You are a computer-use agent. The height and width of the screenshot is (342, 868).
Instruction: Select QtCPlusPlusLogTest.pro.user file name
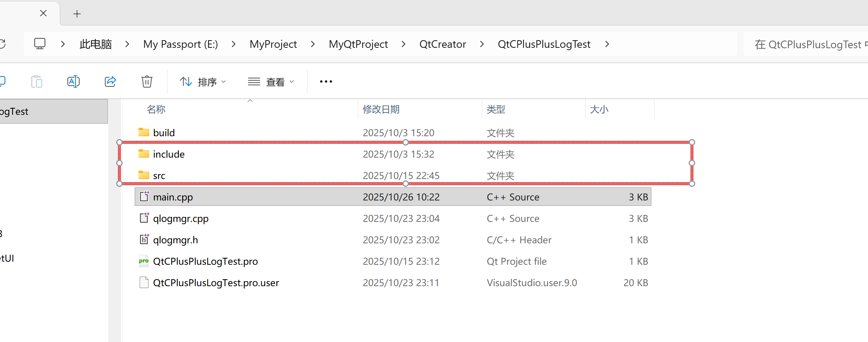point(216,283)
